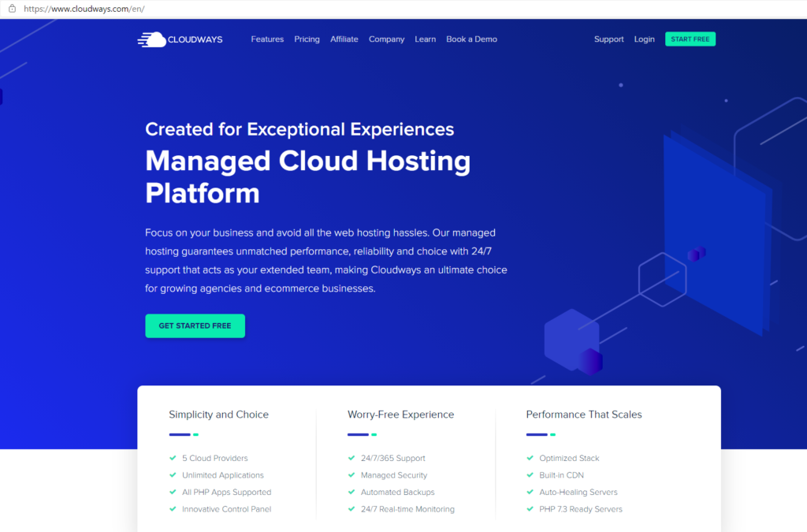Click checkmark beside Built-in CDN
The width and height of the screenshot is (807, 532).
tap(530, 475)
